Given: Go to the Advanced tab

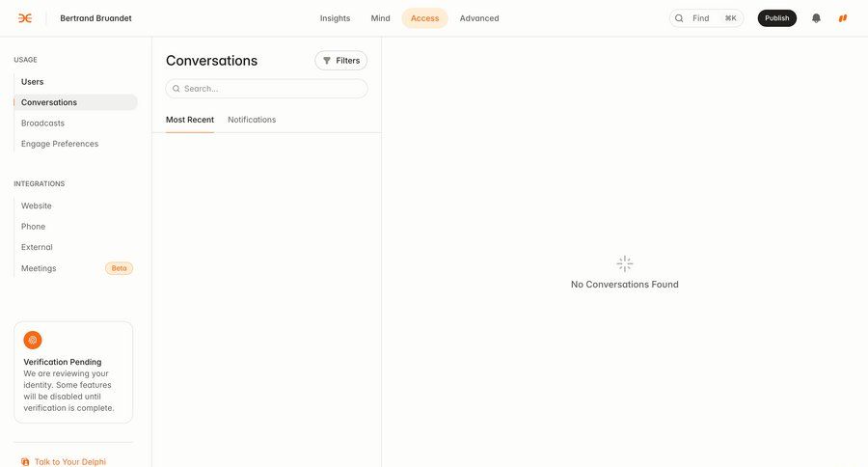Looking at the screenshot, I should pyautogui.click(x=479, y=18).
